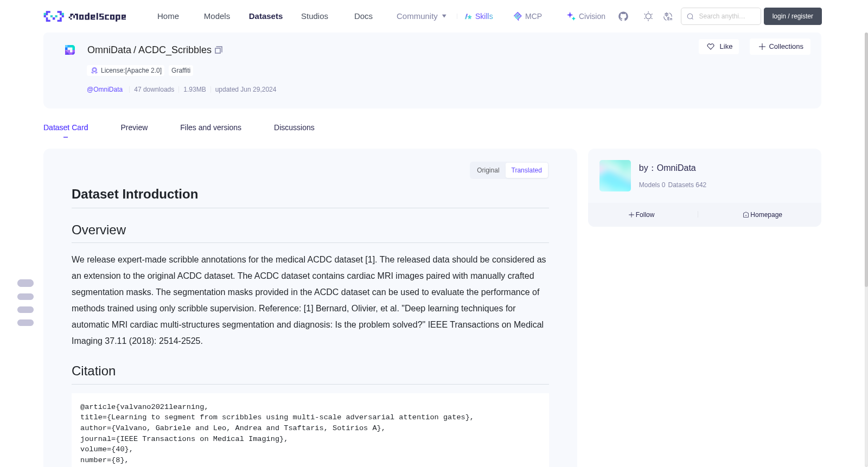Click the ModelScope logo
Viewport: 868px width, 467px height.
coord(85,16)
